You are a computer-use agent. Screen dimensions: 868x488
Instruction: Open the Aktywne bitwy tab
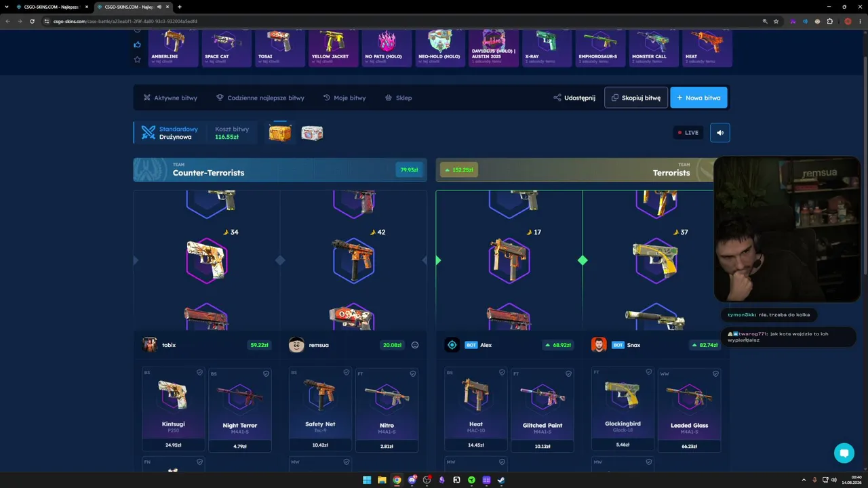170,98
